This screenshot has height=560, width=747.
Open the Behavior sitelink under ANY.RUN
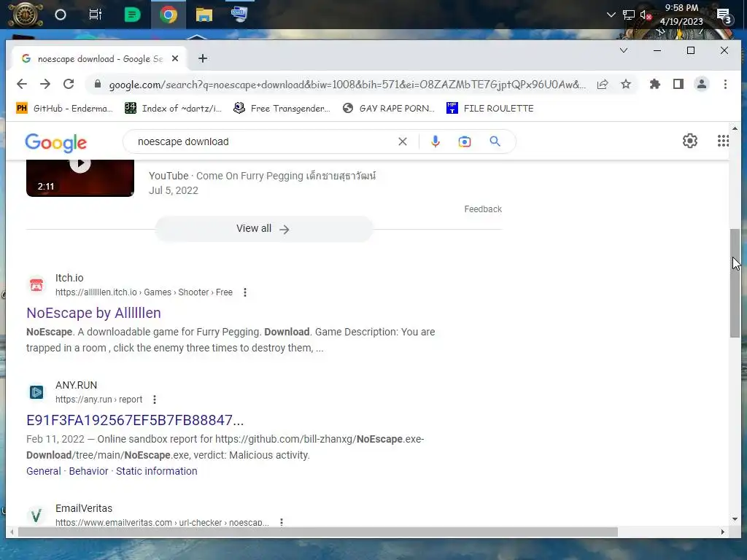88,471
